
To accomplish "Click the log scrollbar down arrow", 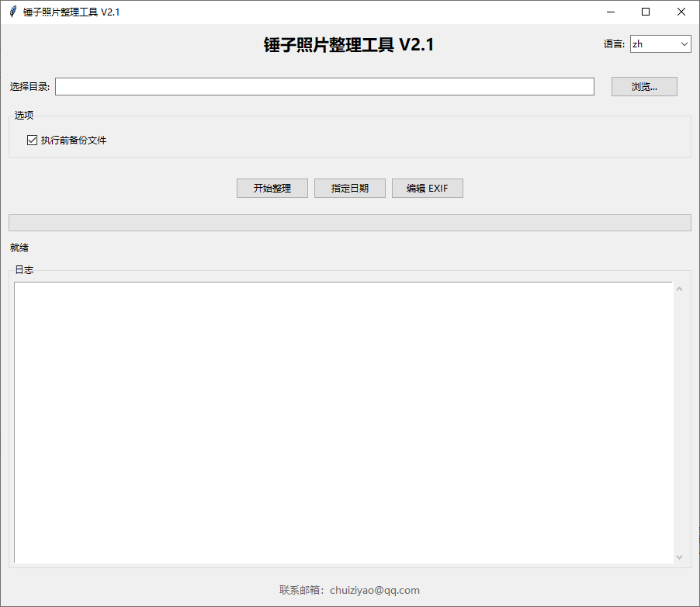I will click(679, 557).
